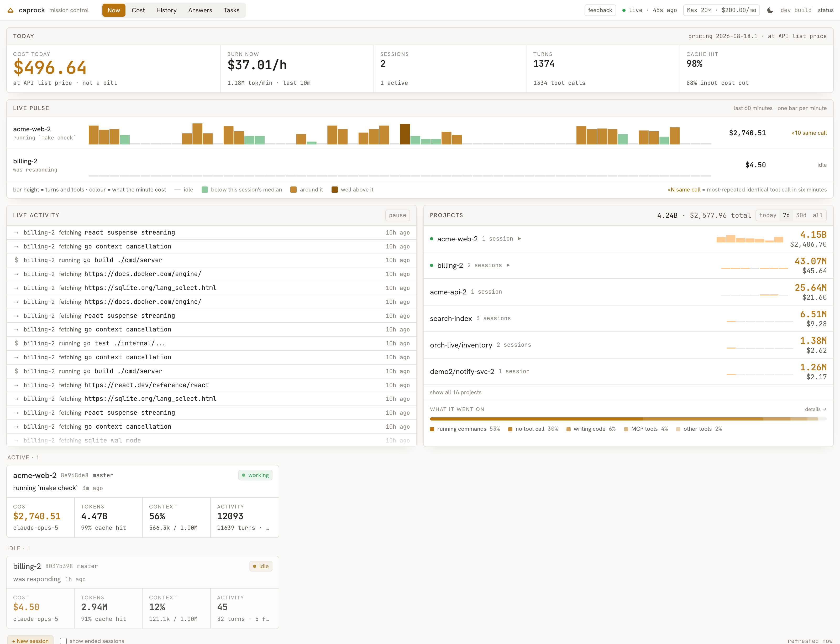
Task: Click the green live status dot
Action: [x=624, y=10]
